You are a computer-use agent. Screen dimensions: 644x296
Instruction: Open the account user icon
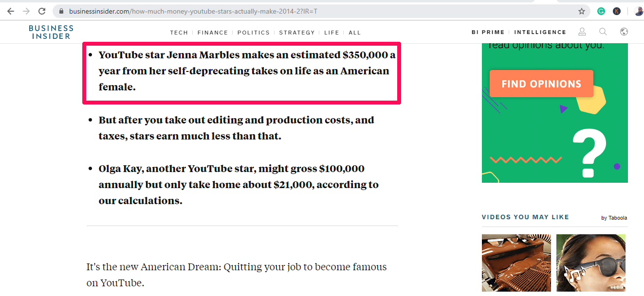[x=582, y=32]
